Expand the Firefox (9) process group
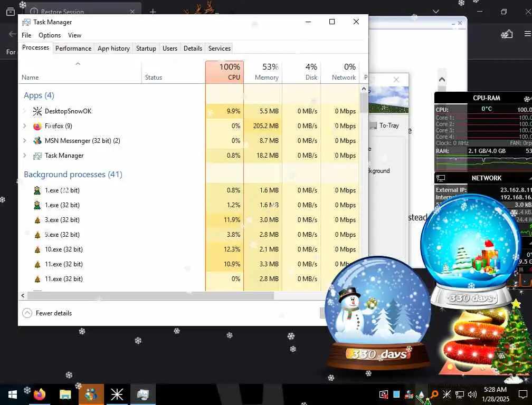The width and height of the screenshot is (532, 405). [x=24, y=126]
